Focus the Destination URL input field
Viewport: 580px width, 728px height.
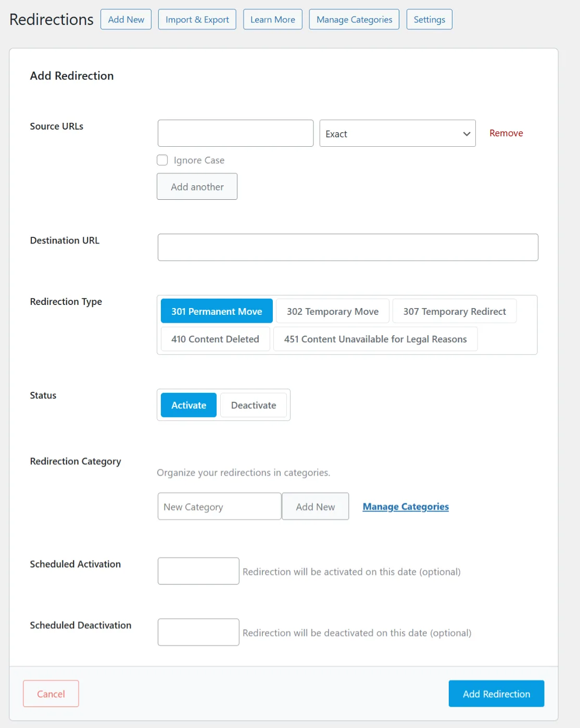point(347,247)
